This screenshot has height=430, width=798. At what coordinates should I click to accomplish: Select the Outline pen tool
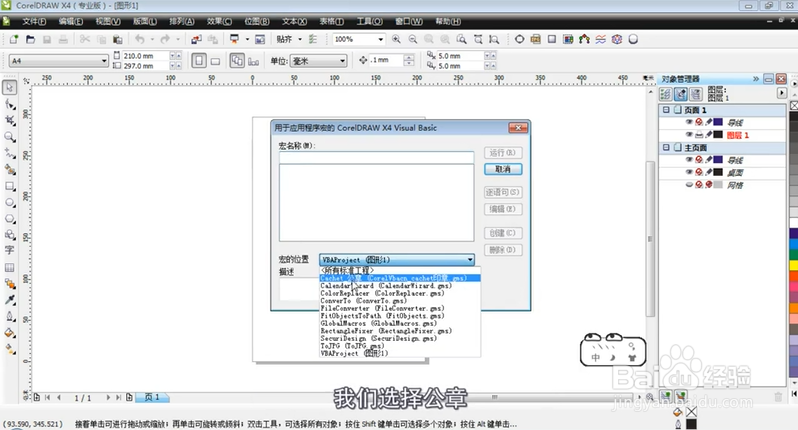pos(10,317)
